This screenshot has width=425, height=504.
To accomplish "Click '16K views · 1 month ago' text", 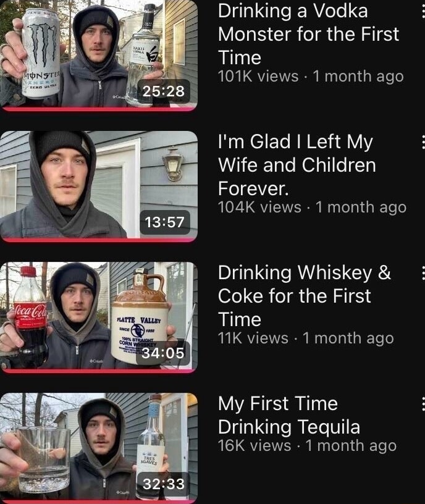I will (307, 445).
